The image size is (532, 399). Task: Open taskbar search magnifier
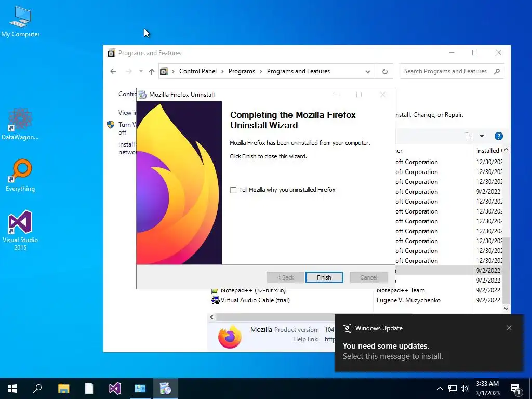point(37,389)
